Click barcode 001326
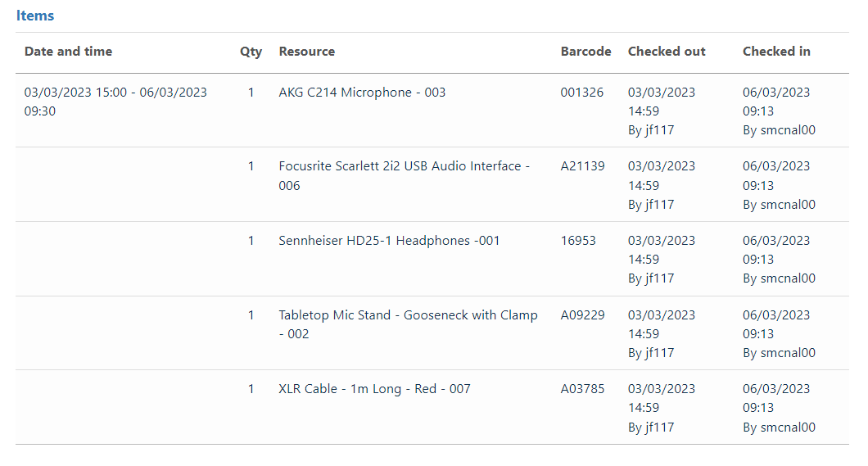Image resolution: width=868 pixels, height=466 pixels. [581, 93]
